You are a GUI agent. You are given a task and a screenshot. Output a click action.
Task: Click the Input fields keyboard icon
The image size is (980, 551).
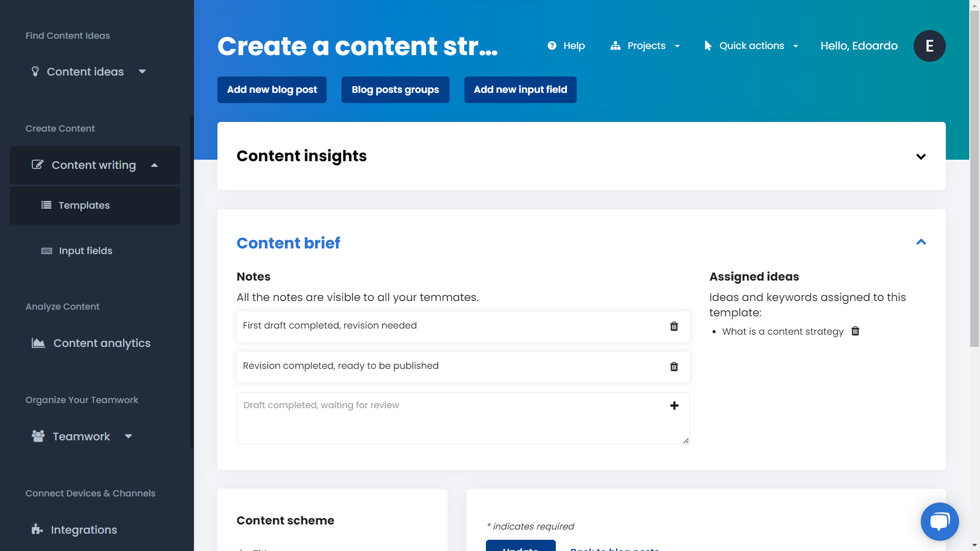[x=46, y=251]
